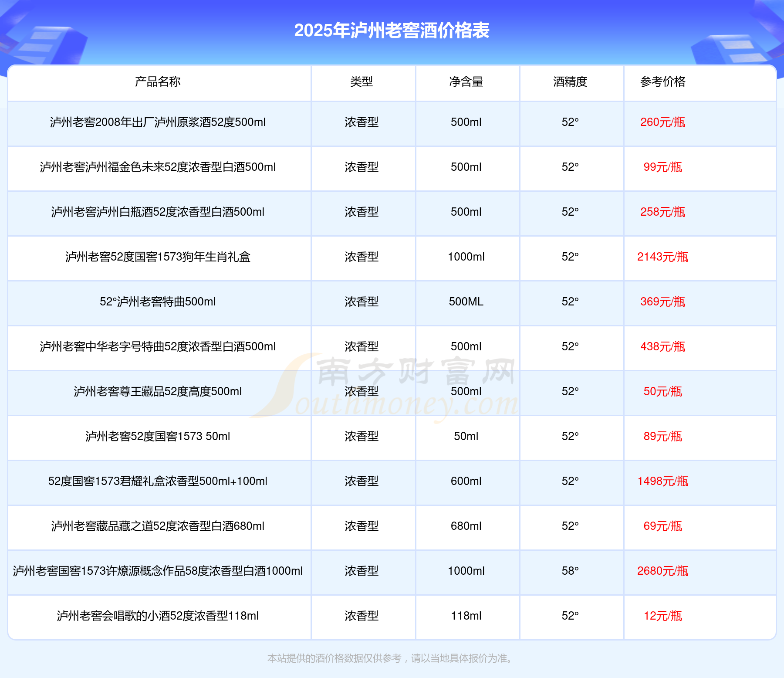Select 泸州老窖泸州福金色未来52度浓香型白酒500ml row name
The image size is (784, 678).
pos(158,167)
